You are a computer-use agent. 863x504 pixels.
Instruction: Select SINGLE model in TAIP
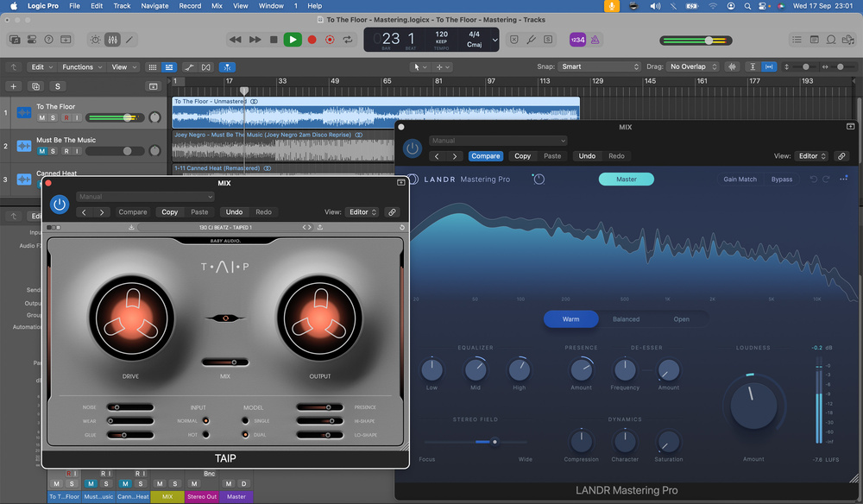tap(245, 420)
